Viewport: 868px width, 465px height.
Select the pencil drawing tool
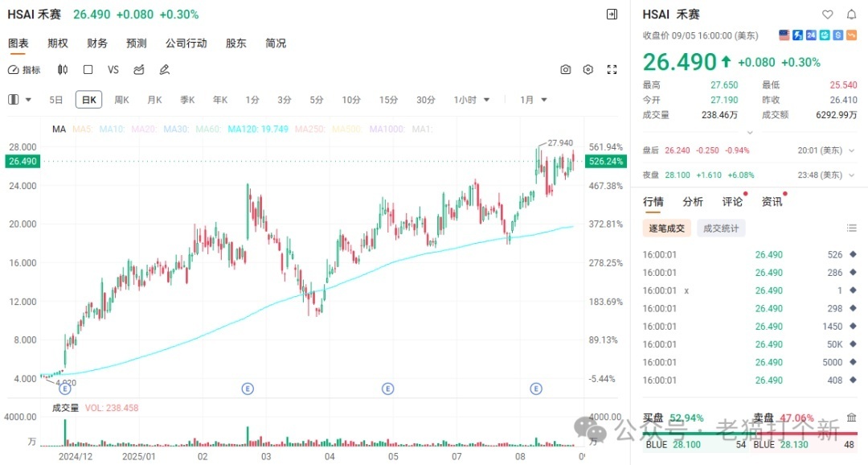(165, 70)
